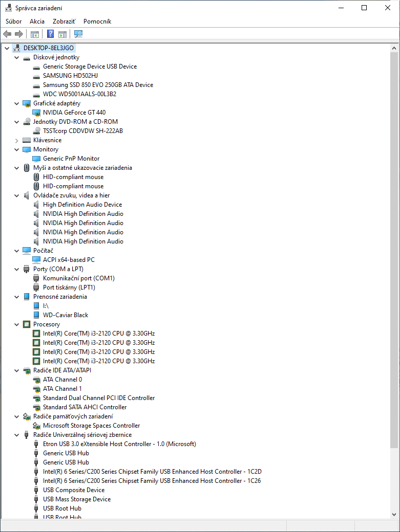
Task: Click the Generic PnP Monitor icon
Action: pos(36,159)
